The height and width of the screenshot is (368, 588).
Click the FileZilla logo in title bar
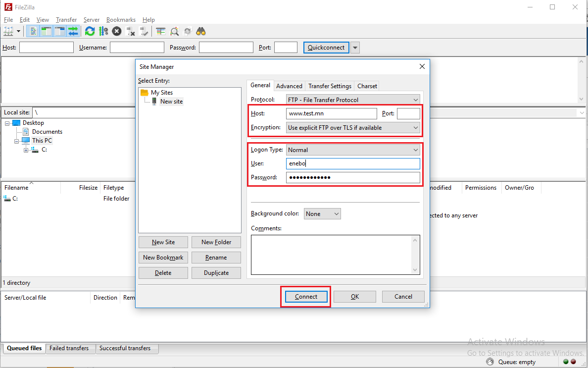point(8,7)
